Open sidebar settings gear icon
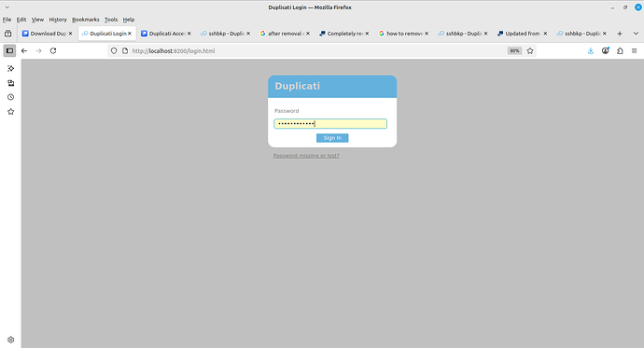 10,340
